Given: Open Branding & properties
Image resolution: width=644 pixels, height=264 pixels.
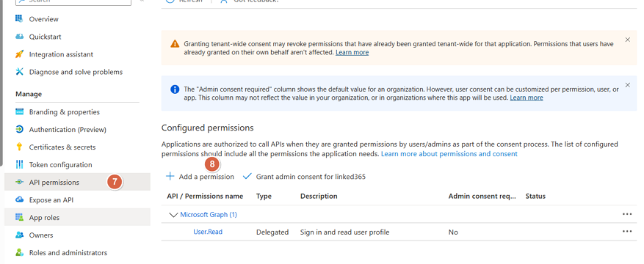Looking at the screenshot, I should pos(65,112).
